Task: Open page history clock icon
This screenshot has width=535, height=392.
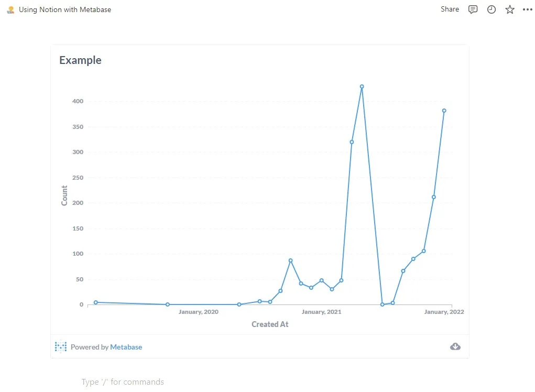Action: tap(492, 9)
